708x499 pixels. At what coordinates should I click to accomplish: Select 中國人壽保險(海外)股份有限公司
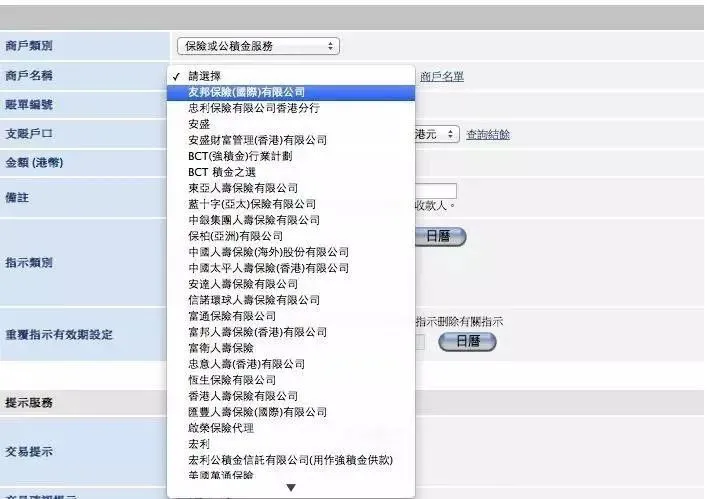[x=291, y=252]
